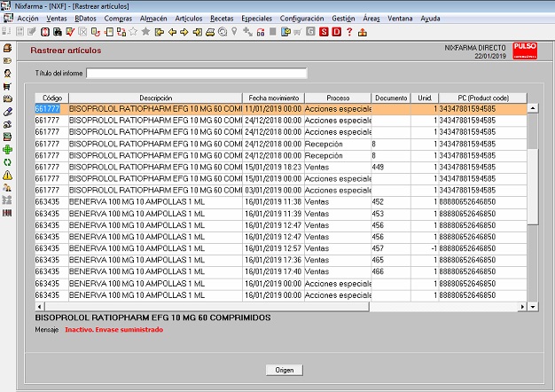Click the Título del informe input field
The width and height of the screenshot is (555, 392).
click(x=197, y=74)
